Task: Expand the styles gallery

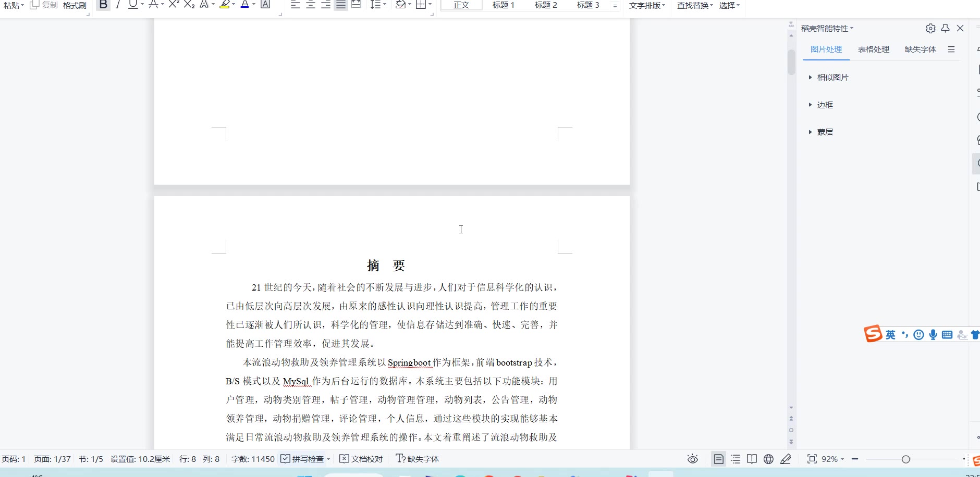Action: click(615, 6)
